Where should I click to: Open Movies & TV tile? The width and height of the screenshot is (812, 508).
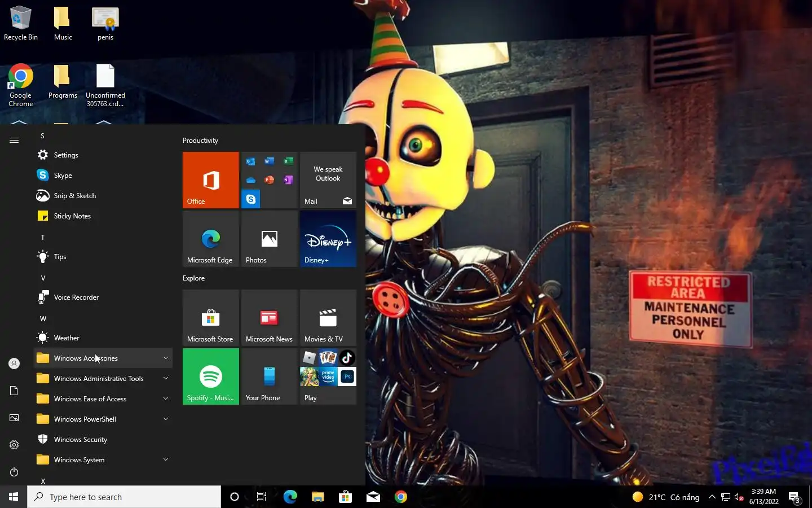(328, 318)
